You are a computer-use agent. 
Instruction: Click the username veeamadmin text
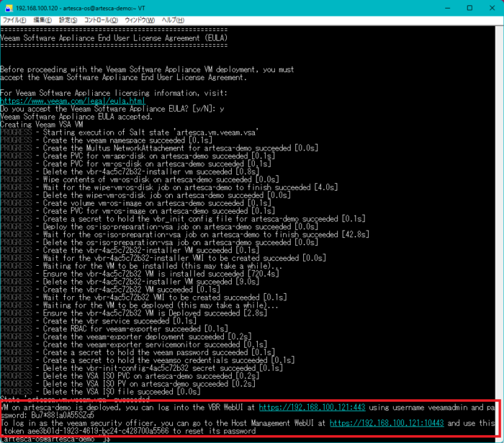click(x=448, y=407)
